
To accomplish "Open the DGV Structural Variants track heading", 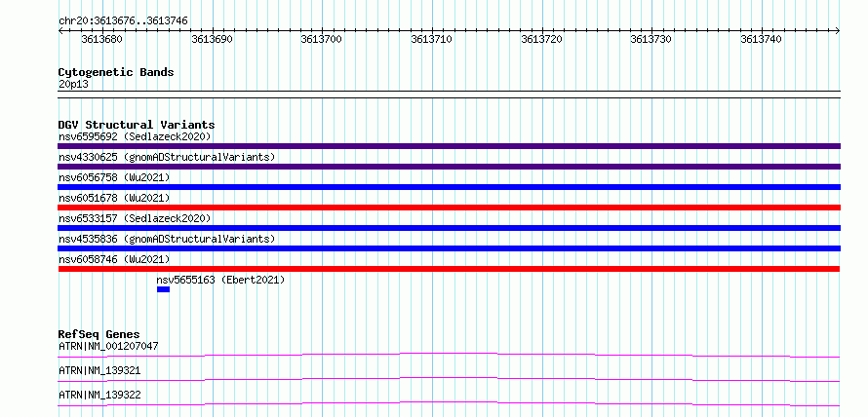I will (x=137, y=125).
